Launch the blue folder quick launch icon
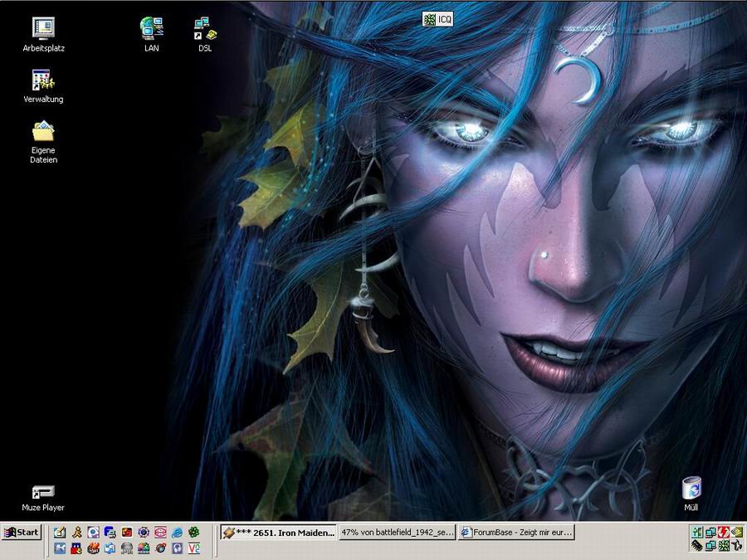The image size is (747, 560). click(x=110, y=548)
